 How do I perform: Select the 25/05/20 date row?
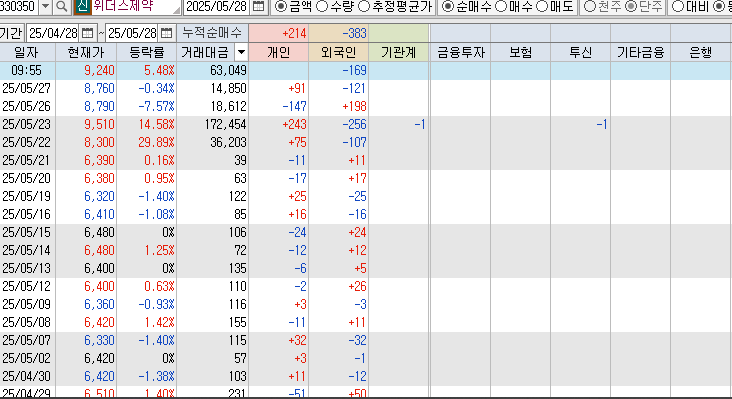366,178
